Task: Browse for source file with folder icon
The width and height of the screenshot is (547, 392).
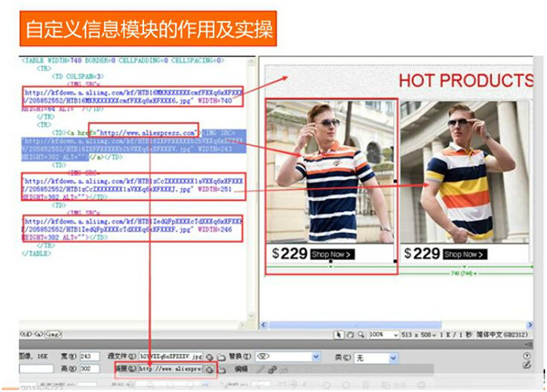Action: click(x=221, y=357)
